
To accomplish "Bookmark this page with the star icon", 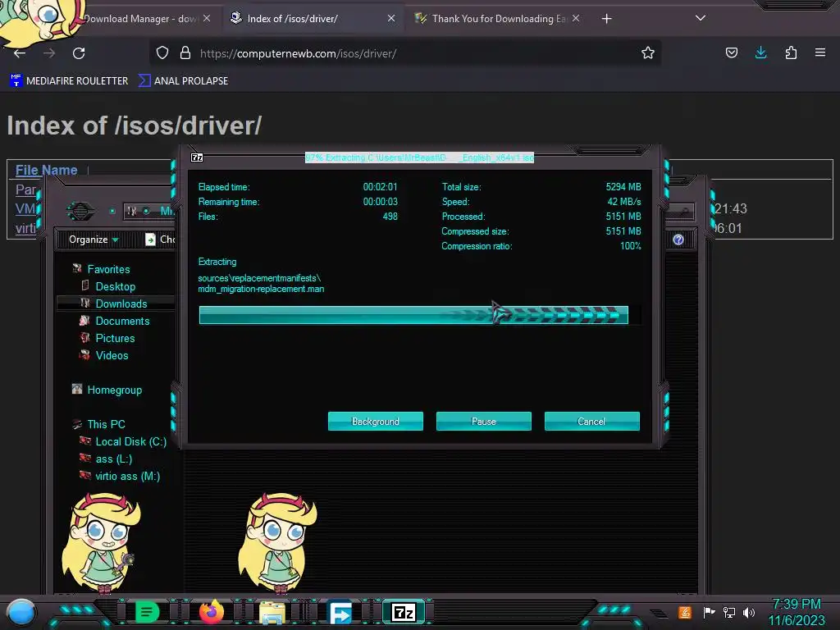I will coord(648,53).
